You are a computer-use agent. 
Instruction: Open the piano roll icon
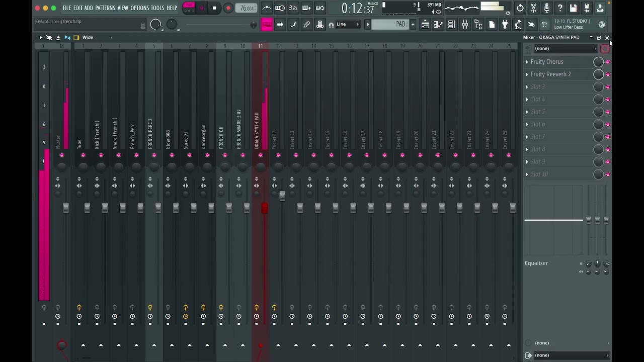coord(438,24)
